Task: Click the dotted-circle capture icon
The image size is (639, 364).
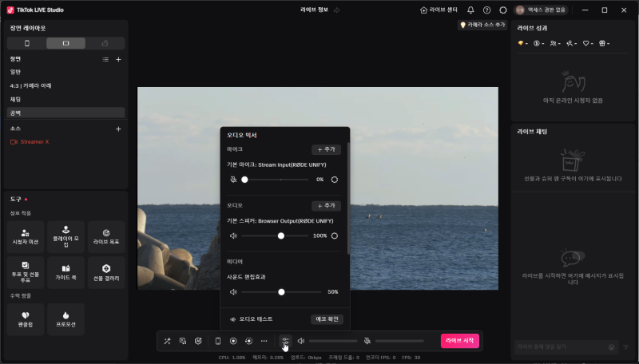Action: pos(249,341)
